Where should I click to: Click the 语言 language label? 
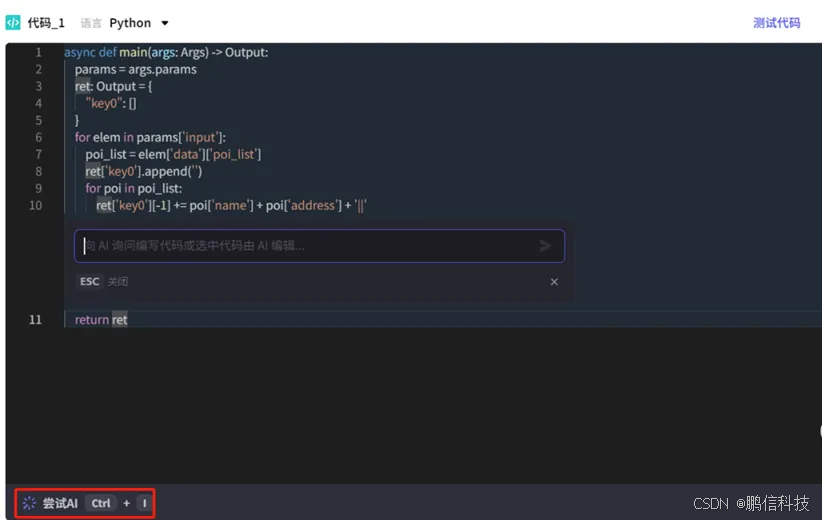point(91,23)
